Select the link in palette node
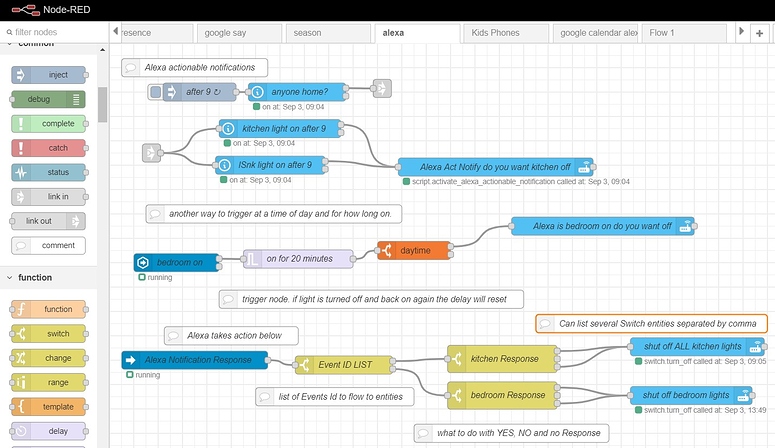The width and height of the screenshot is (775, 448). (49, 197)
